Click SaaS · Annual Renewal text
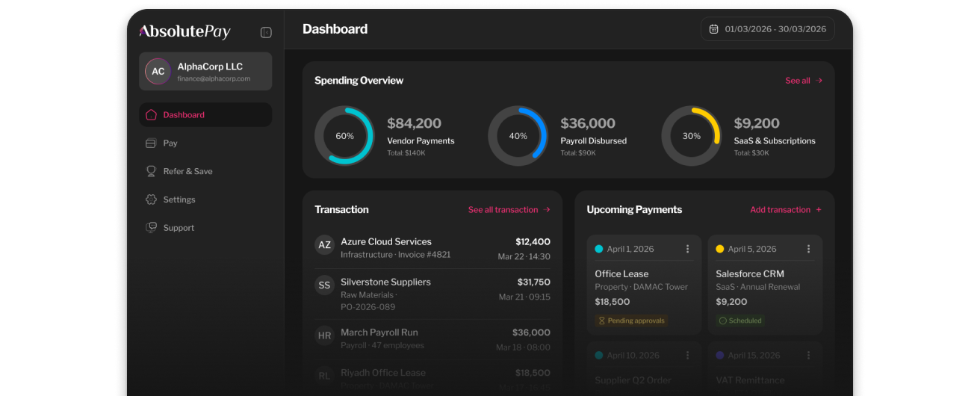Image resolution: width=980 pixels, height=396 pixels. pyautogui.click(x=758, y=287)
